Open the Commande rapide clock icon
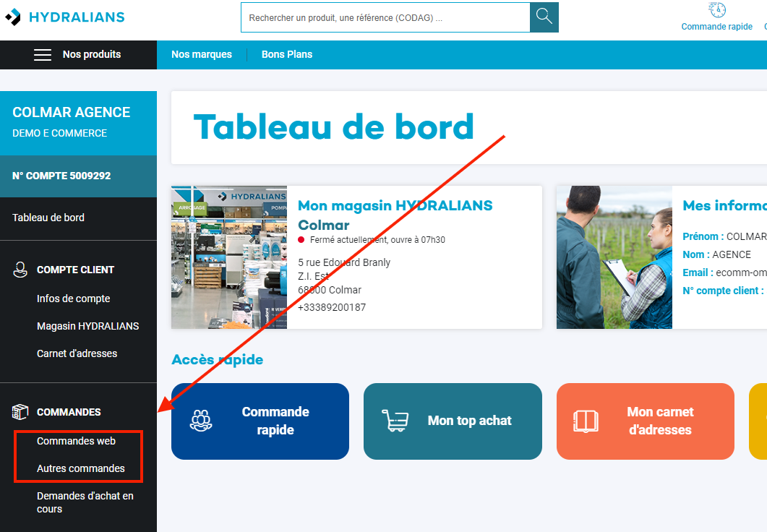767x532 pixels. tap(717, 10)
